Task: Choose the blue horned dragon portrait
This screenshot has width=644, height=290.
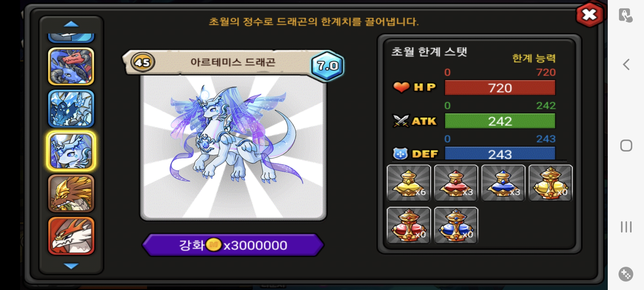Action: (71, 66)
